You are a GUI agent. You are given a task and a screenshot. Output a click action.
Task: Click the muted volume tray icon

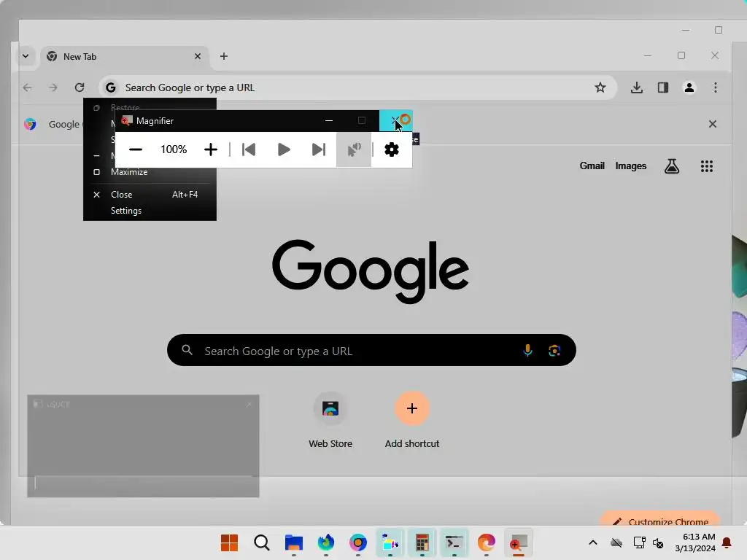(x=658, y=542)
